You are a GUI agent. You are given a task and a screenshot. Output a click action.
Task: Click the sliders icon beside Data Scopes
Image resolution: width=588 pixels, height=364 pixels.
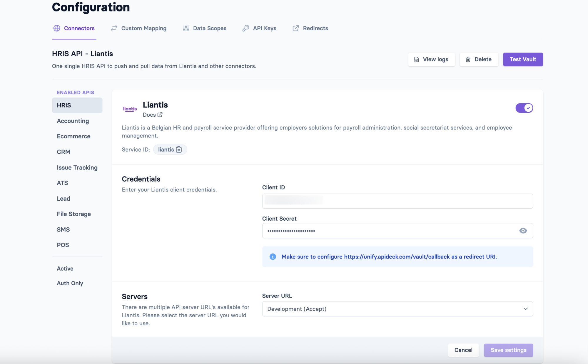[x=186, y=28]
